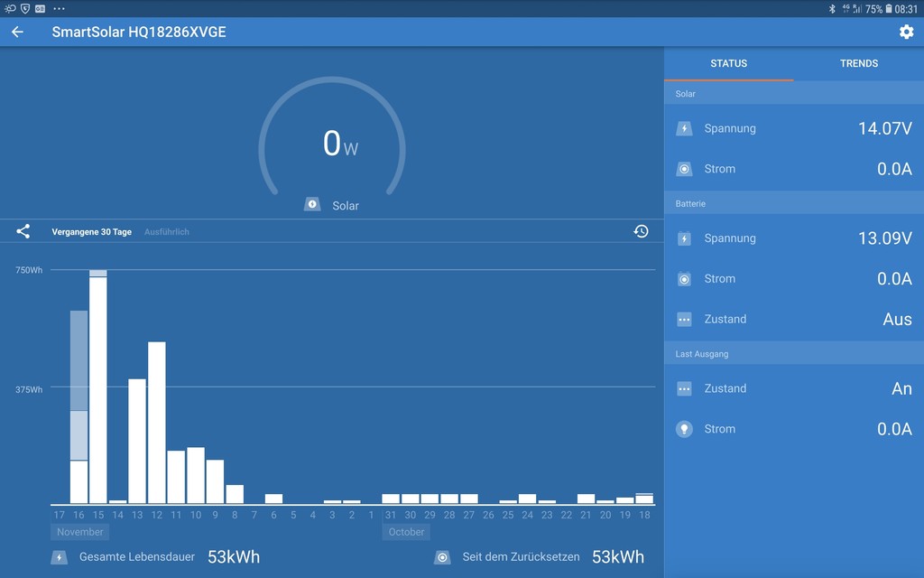Tap SmartSolar HQ18286XVGE title
The width and height of the screenshot is (924, 578).
(139, 32)
